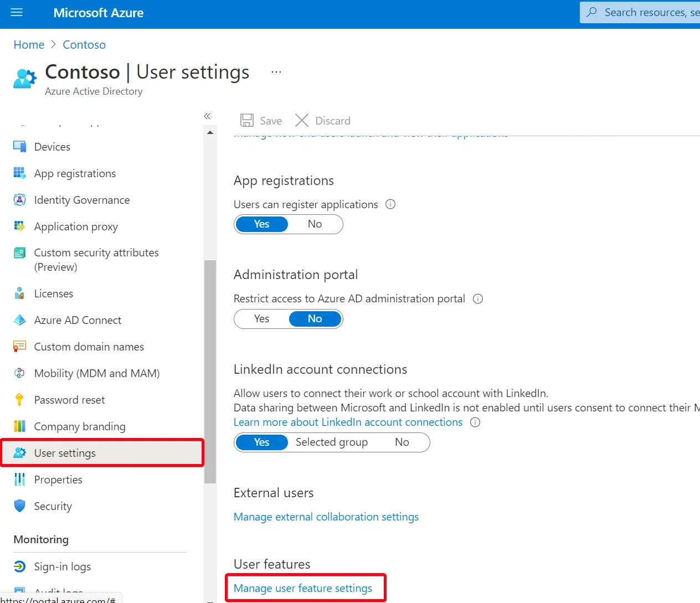Click the Application proxy icon

click(19, 226)
